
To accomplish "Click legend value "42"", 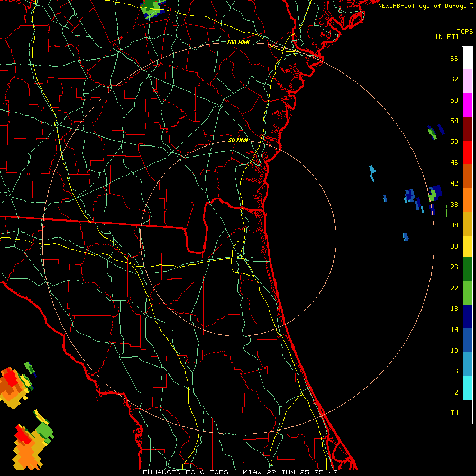I will [x=454, y=184].
